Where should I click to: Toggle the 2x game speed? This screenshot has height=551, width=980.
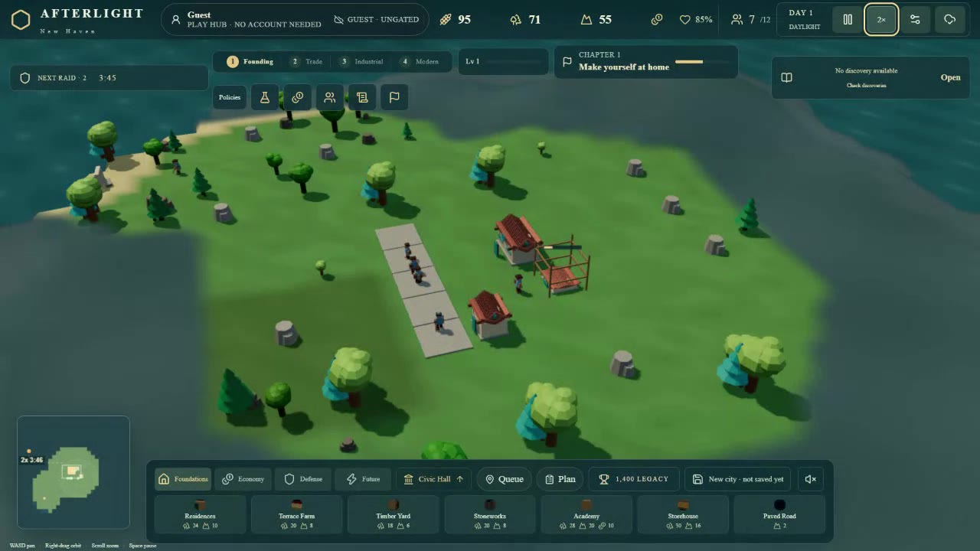coord(881,20)
